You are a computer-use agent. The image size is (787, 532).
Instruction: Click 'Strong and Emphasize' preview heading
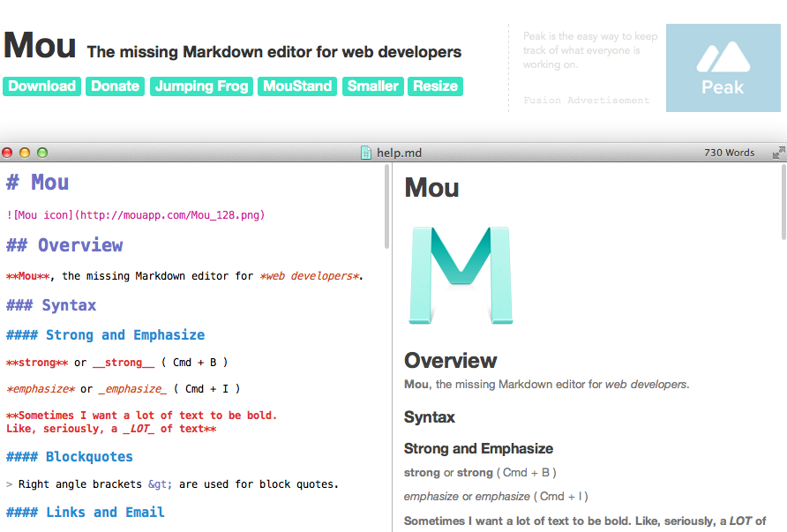[x=478, y=448]
